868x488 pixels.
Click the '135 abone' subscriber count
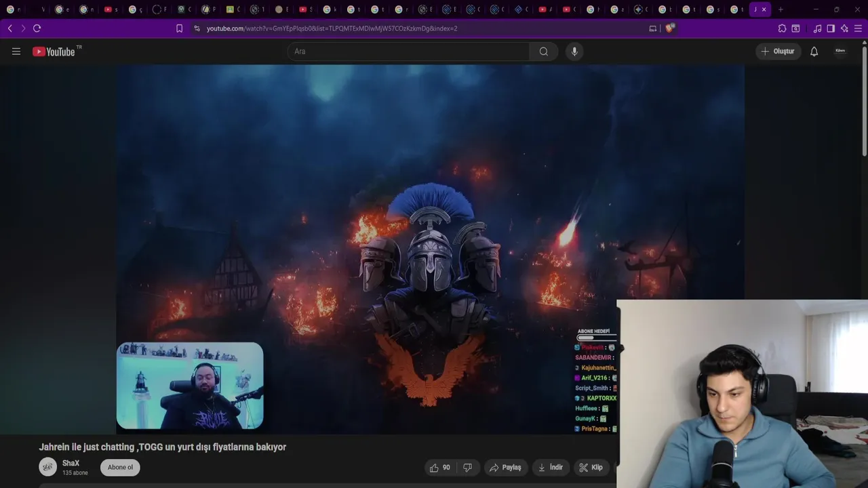pyautogui.click(x=75, y=473)
